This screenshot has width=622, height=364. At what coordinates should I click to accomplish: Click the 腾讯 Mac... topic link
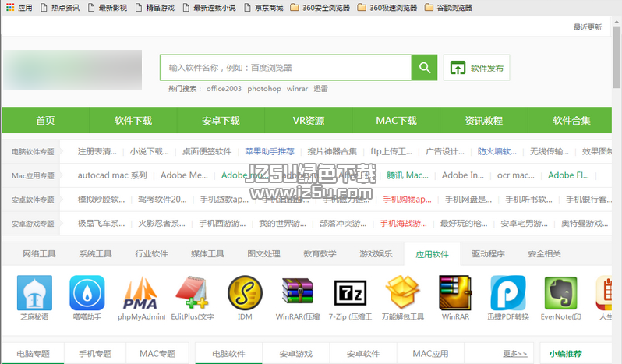pyautogui.click(x=408, y=175)
